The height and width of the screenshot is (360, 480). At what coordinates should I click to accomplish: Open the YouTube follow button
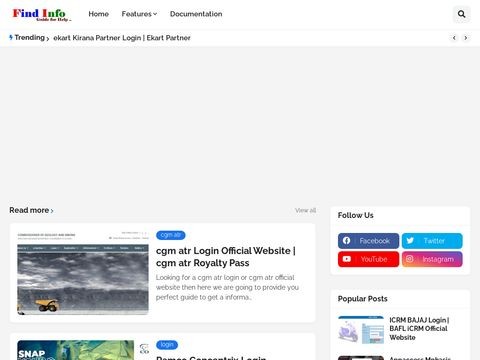click(x=368, y=259)
